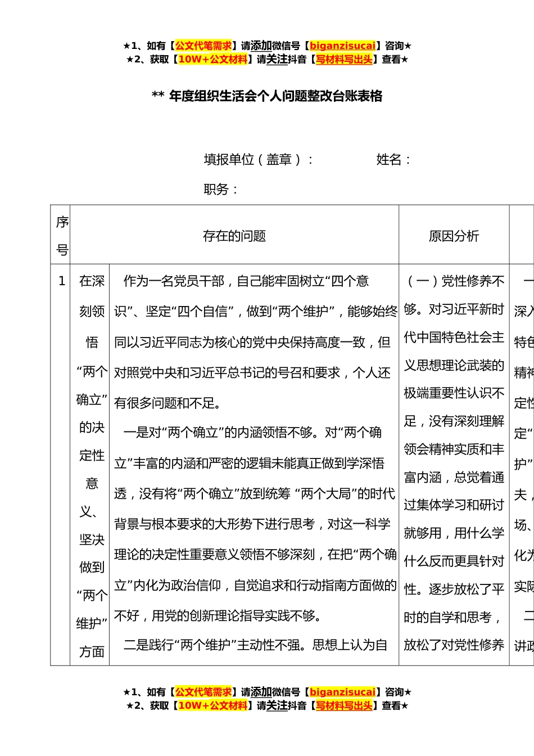Click the highlighted "公文代笔需求" text in the header

(203, 46)
